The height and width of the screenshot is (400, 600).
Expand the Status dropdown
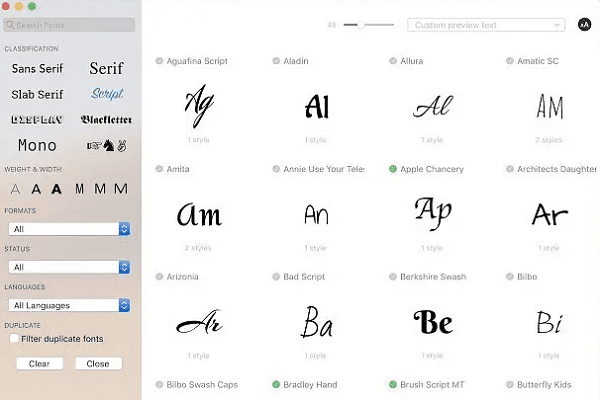(x=68, y=267)
